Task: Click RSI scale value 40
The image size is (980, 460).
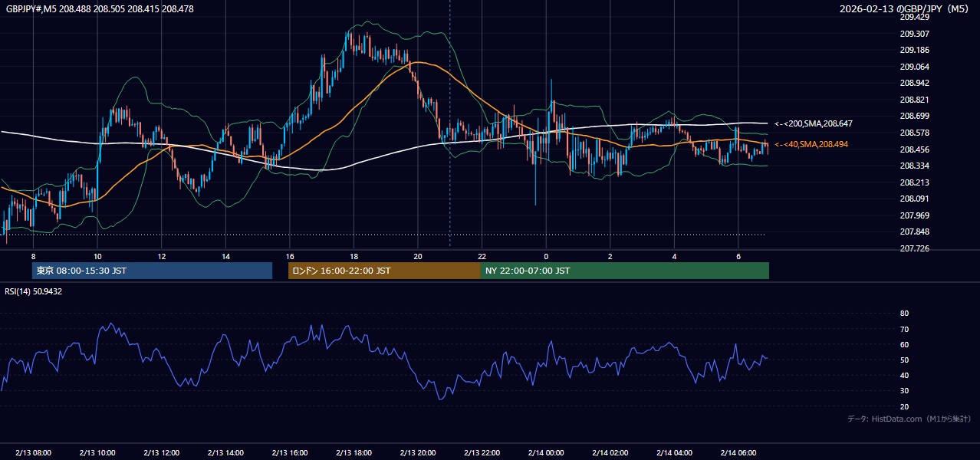Action: coord(904,375)
